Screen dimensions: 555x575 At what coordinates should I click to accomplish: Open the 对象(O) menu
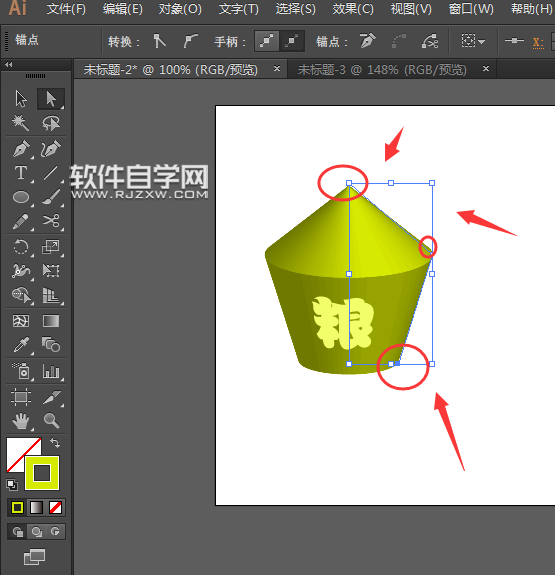(x=180, y=9)
